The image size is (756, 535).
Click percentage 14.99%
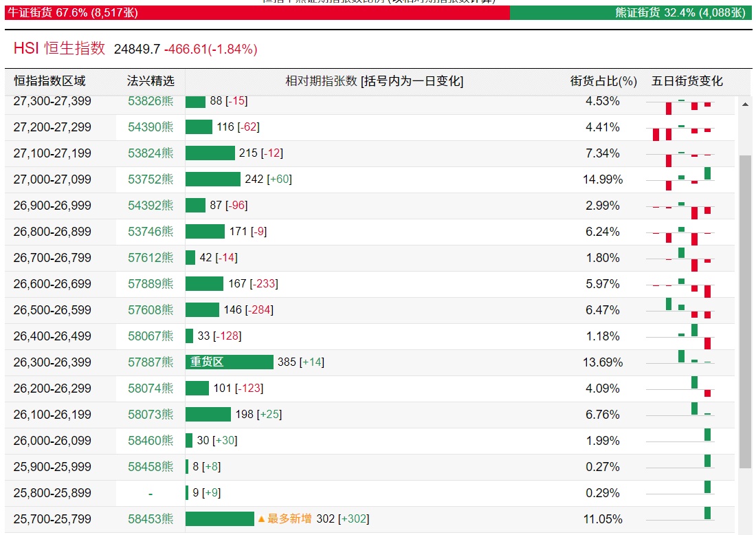(603, 179)
